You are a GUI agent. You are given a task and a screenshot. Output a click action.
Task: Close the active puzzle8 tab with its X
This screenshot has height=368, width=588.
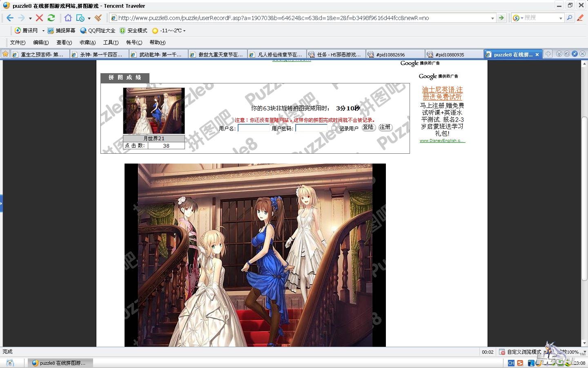[x=537, y=54]
